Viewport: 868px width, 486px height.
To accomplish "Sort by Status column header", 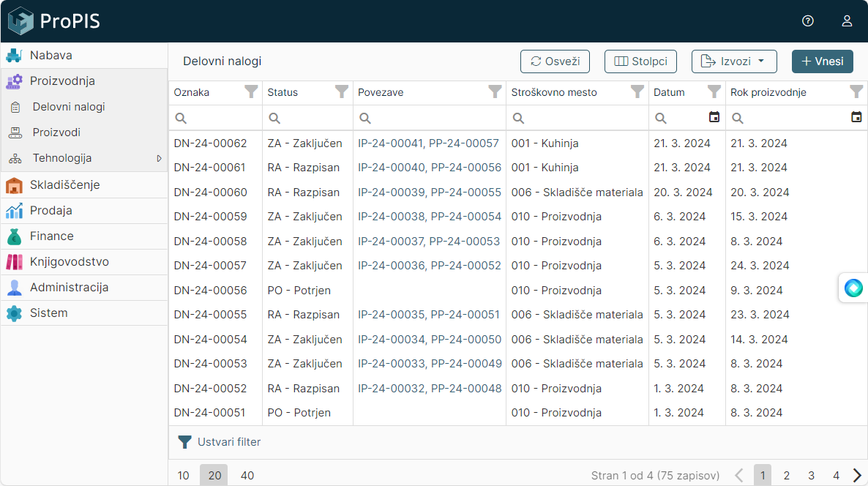I will [x=283, y=92].
